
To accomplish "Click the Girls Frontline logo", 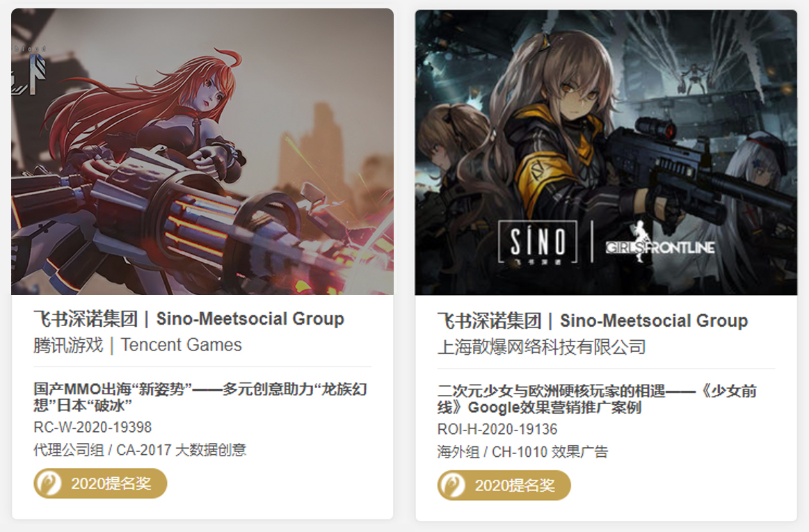I will click(x=660, y=243).
